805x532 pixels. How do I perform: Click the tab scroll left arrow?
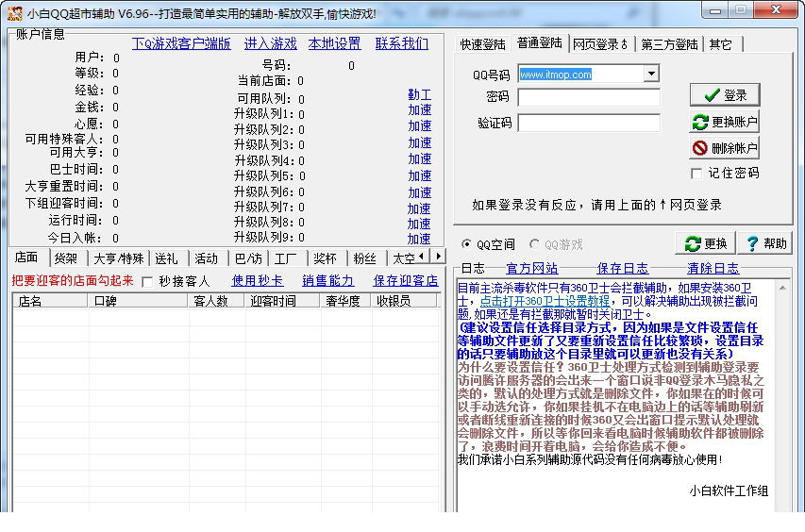422,256
